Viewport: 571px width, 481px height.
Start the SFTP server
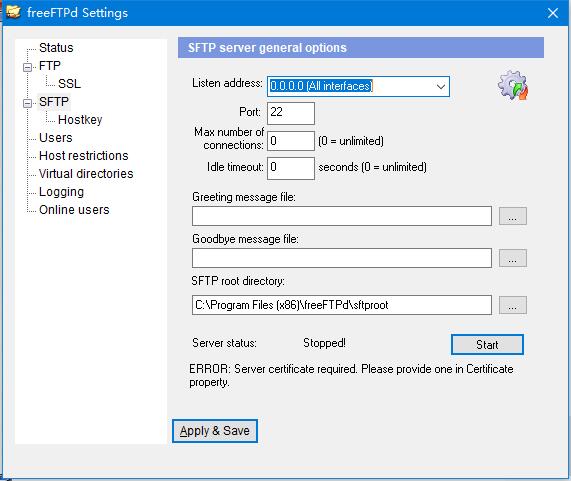[x=487, y=344]
